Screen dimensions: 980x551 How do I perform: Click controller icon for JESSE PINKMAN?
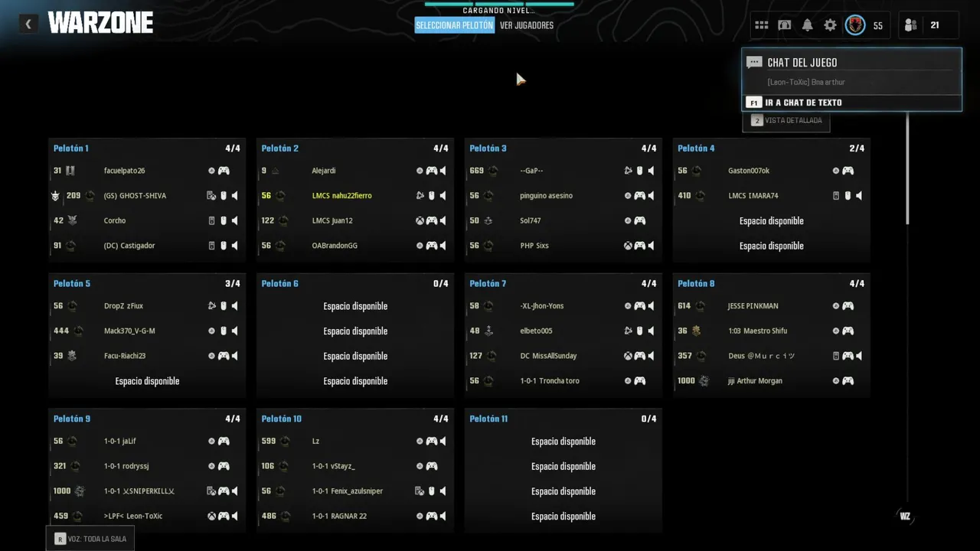(x=848, y=306)
